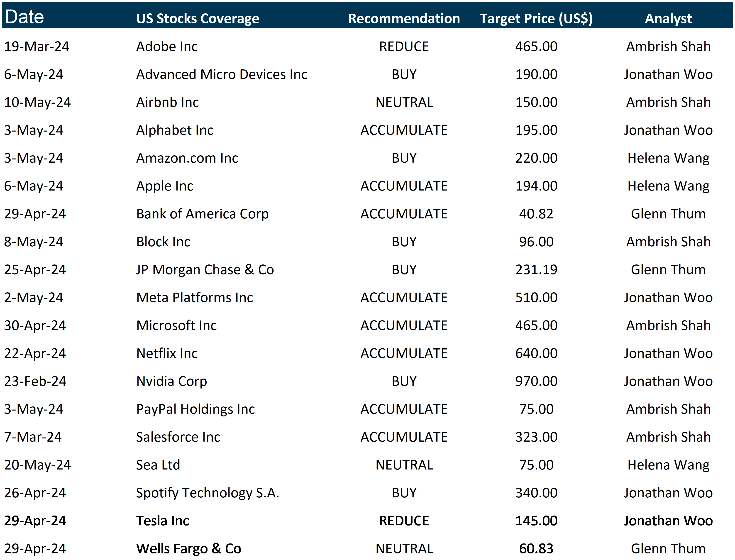Select the Advanced Micro Devices Inc cell
The height and width of the screenshot is (560, 735).
(x=222, y=74)
